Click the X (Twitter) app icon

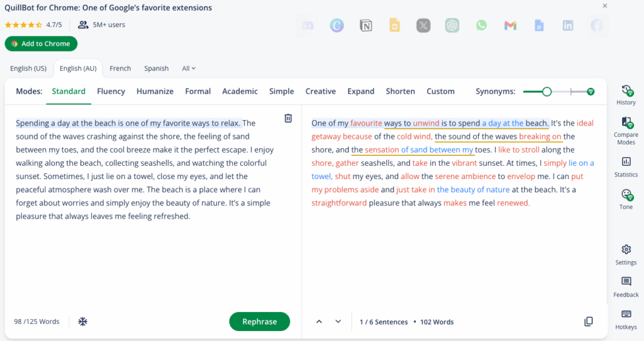coord(423,26)
